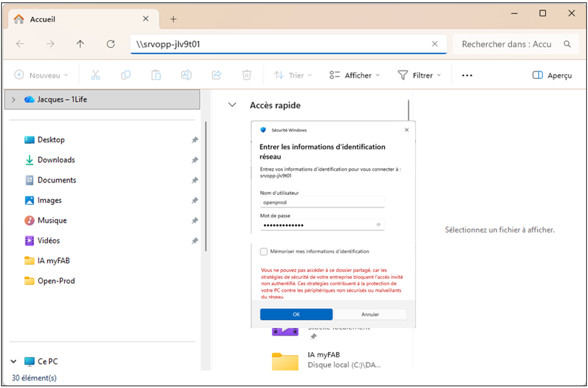Open the Nouveau dropdown
This screenshot has height=388, width=588.
(41, 75)
